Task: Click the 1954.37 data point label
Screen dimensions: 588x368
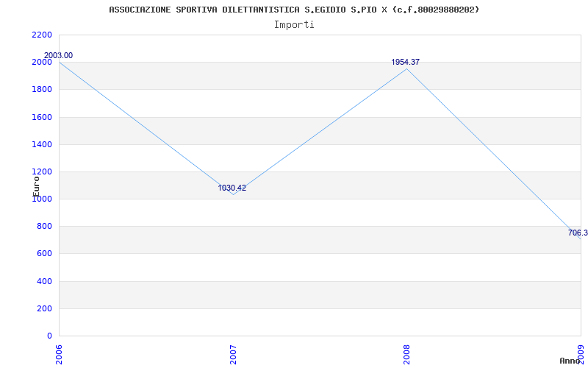Action: point(406,62)
